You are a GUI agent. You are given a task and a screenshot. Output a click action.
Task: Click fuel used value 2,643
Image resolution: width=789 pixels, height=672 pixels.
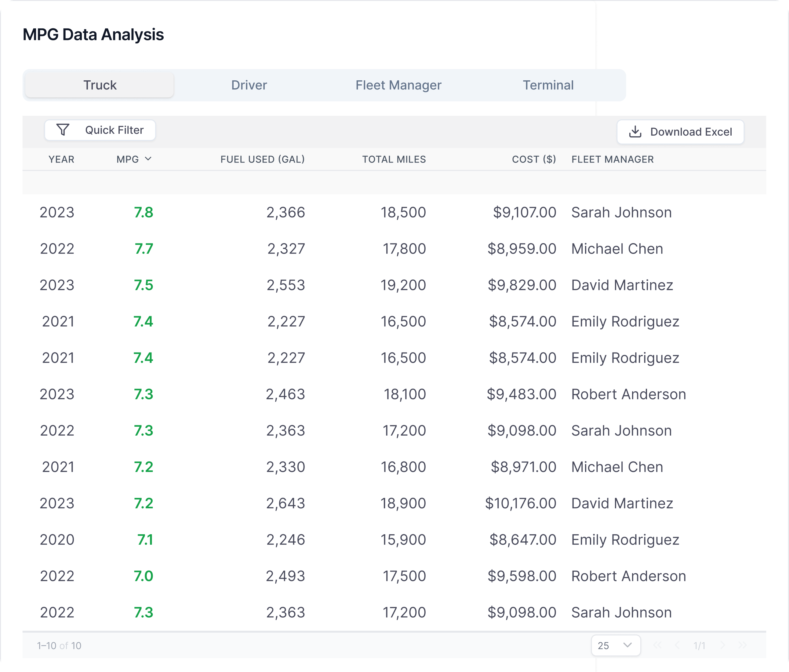285,504
